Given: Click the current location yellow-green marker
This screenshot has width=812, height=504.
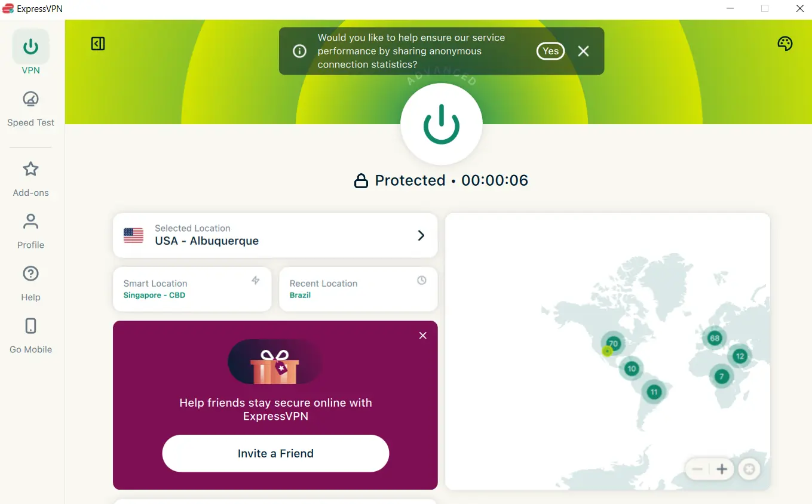Looking at the screenshot, I should coord(607,351).
